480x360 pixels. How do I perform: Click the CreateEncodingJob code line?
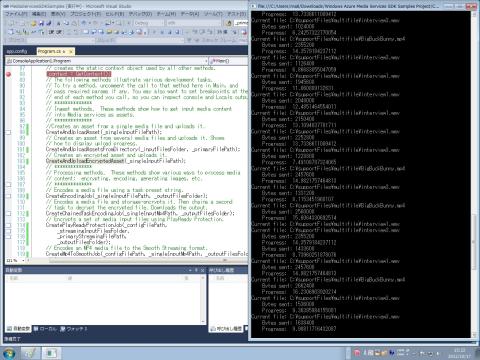(127, 196)
